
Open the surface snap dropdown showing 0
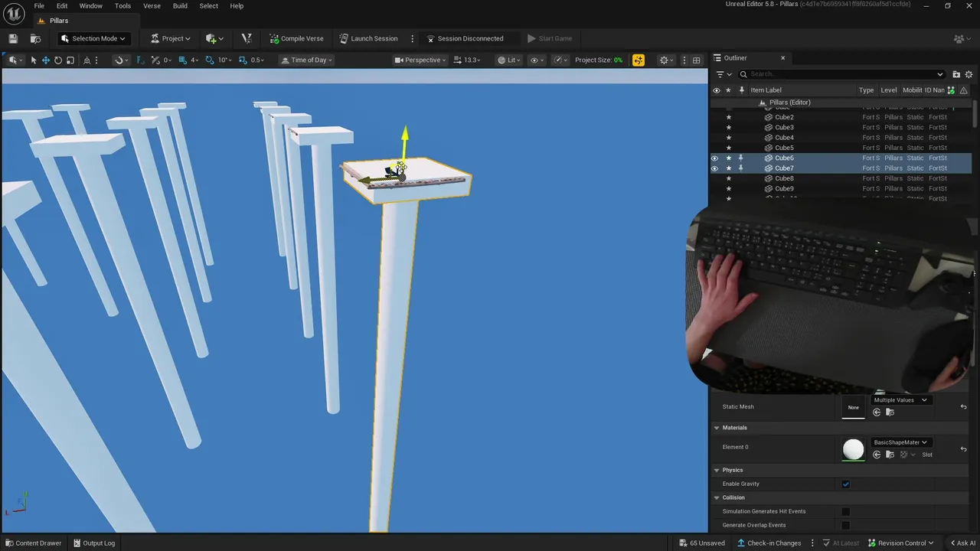pos(168,60)
